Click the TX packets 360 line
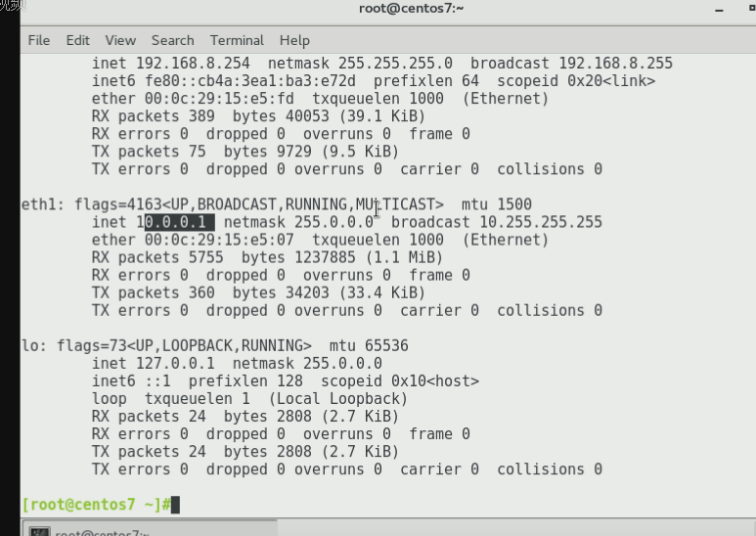The width and height of the screenshot is (756, 536). point(258,292)
